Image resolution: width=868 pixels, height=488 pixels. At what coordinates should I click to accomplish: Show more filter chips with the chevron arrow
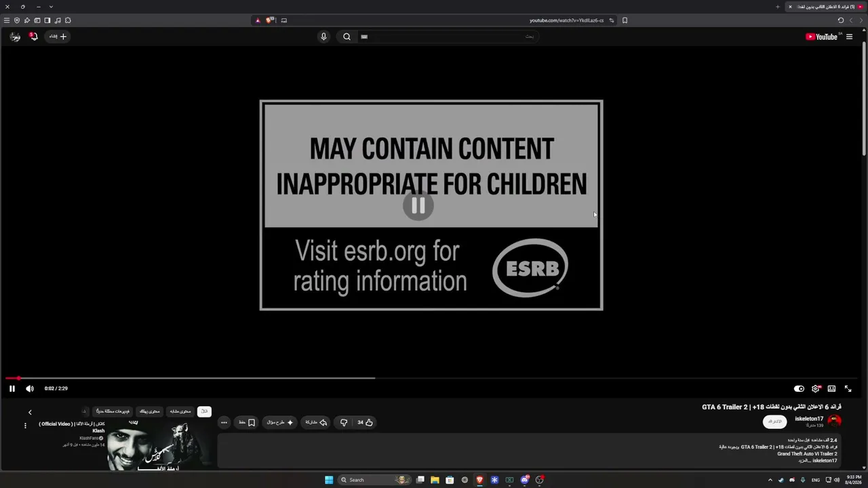(x=30, y=412)
